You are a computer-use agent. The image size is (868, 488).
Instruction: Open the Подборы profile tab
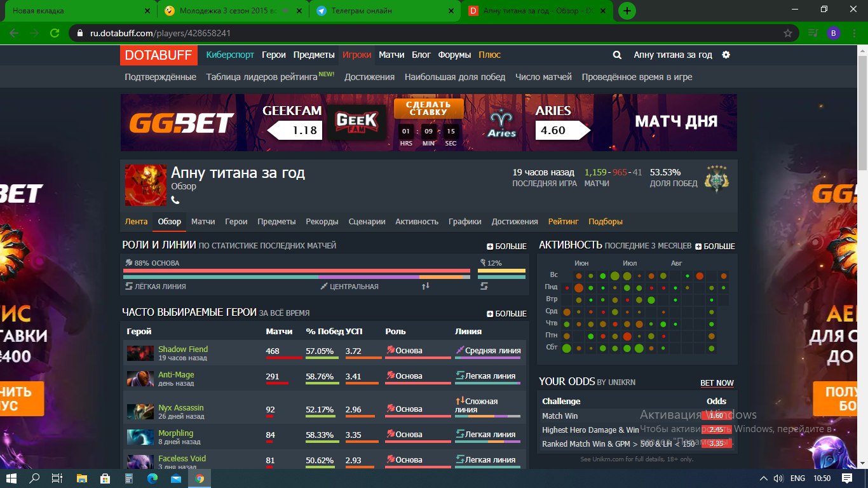pos(606,222)
